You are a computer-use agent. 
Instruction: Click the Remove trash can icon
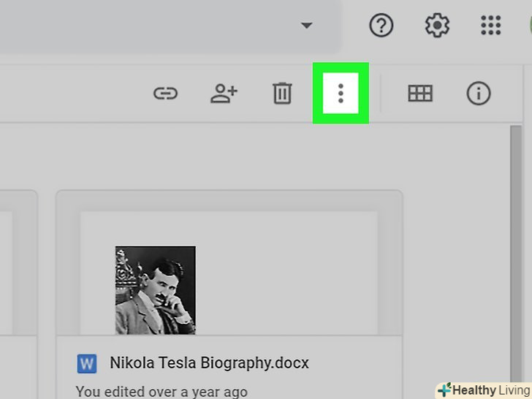[x=282, y=94]
